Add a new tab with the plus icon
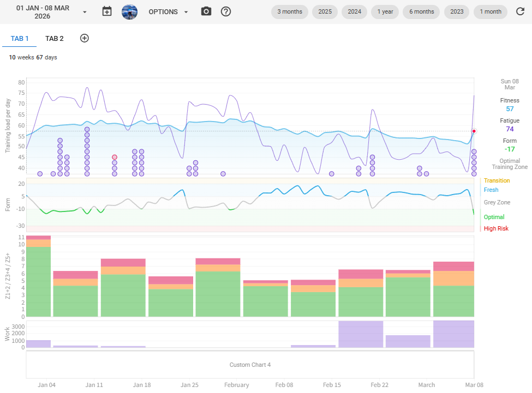532x393 pixels. click(85, 38)
